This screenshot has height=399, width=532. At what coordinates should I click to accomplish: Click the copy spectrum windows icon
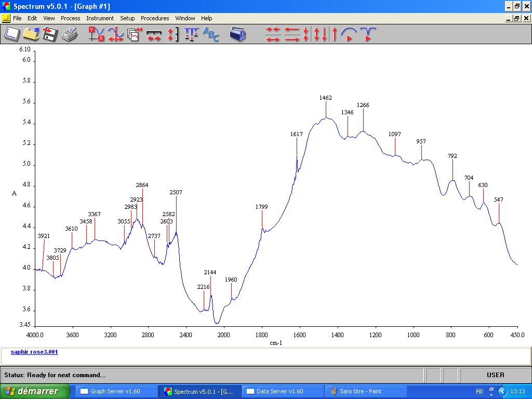tap(135, 34)
